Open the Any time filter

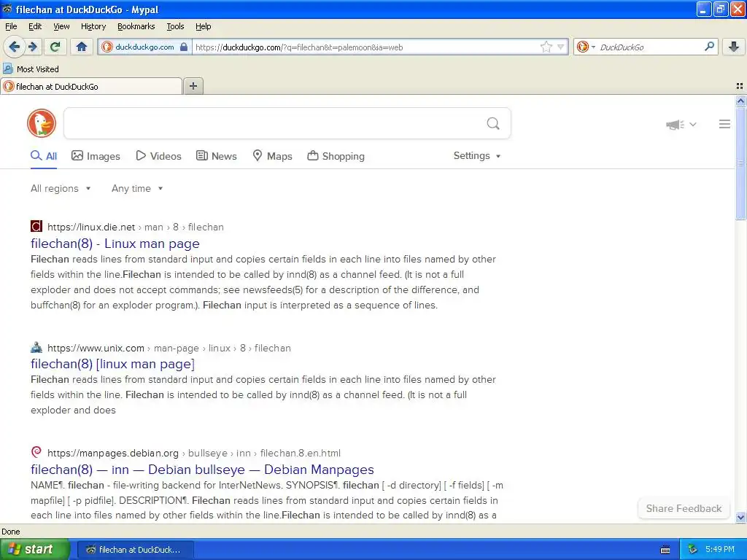137,189
